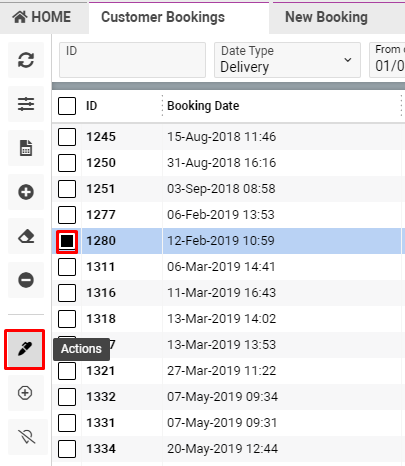Open the From date field
This screenshot has height=466, width=405.
(x=387, y=60)
